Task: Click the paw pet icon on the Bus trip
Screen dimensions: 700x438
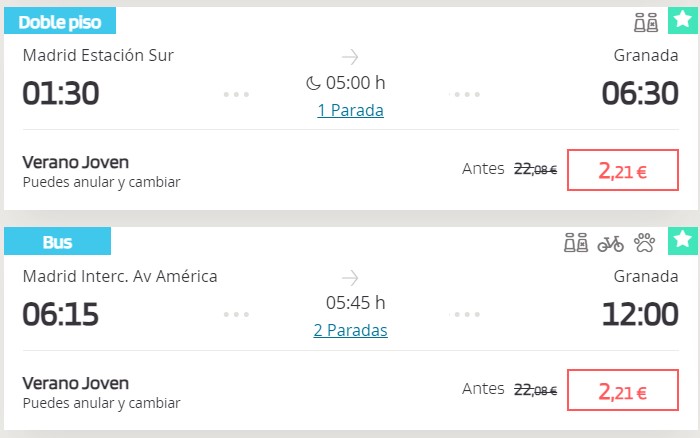Action: [644, 243]
